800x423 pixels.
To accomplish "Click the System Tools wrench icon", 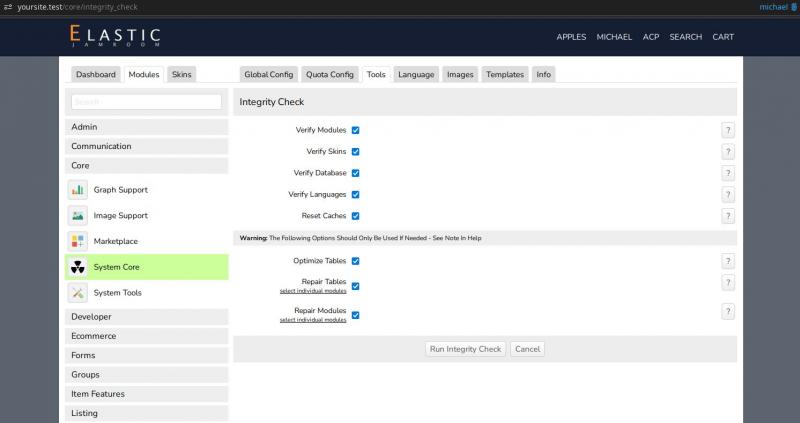I will click(78, 293).
